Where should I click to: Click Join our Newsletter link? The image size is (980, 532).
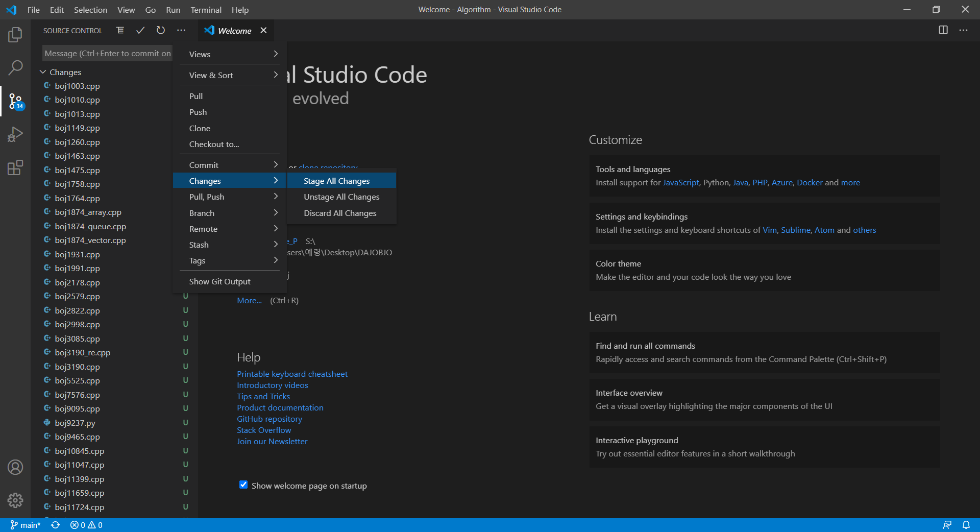272,441
